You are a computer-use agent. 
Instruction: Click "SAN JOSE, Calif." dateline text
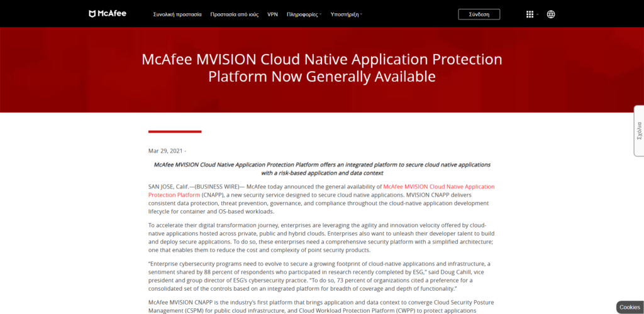tap(167, 186)
